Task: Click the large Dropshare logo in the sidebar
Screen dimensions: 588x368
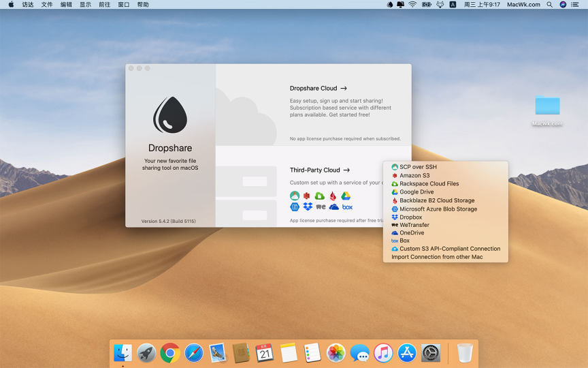Action: [170, 114]
